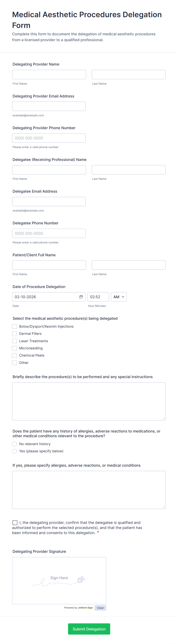Check the Chemical Peels option
176x644 pixels.
15,355
